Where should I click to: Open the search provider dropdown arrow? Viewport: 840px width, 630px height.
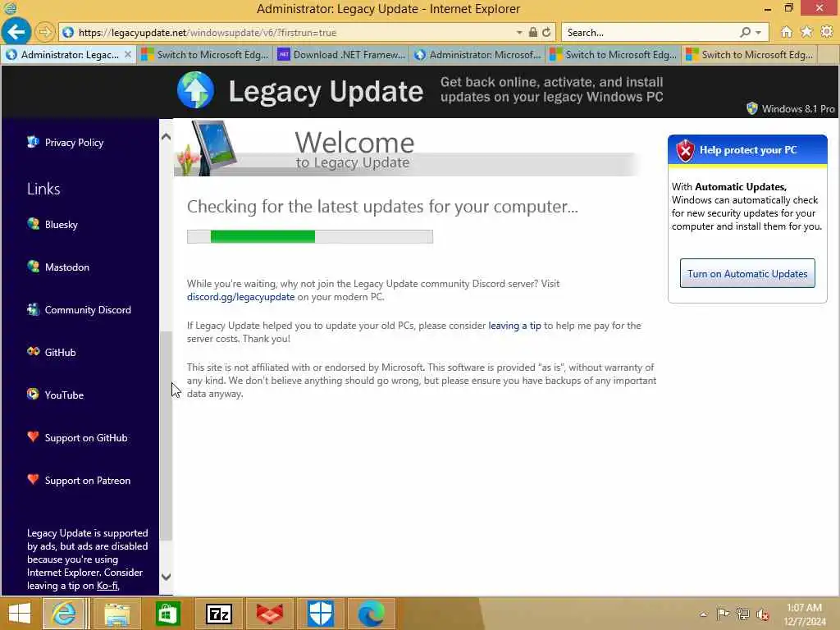coord(758,33)
